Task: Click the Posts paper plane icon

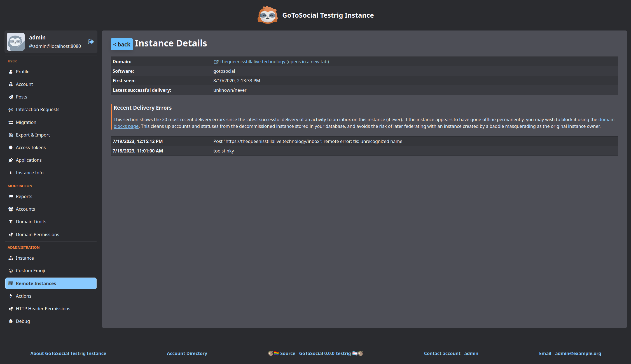Action: pos(11,97)
